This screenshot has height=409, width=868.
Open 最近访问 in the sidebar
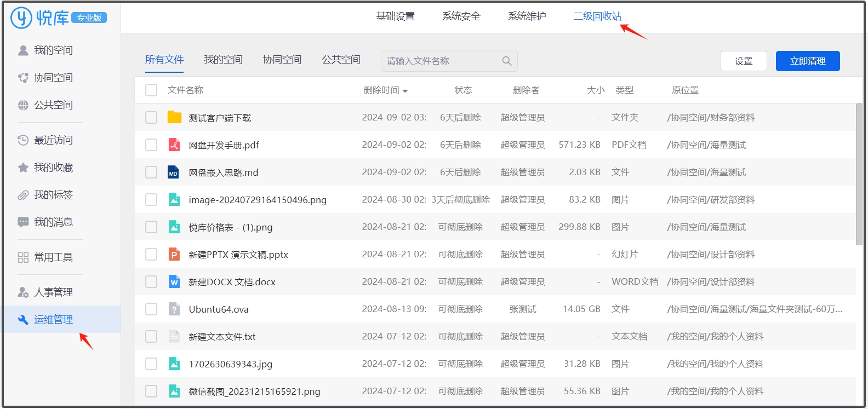pos(53,140)
